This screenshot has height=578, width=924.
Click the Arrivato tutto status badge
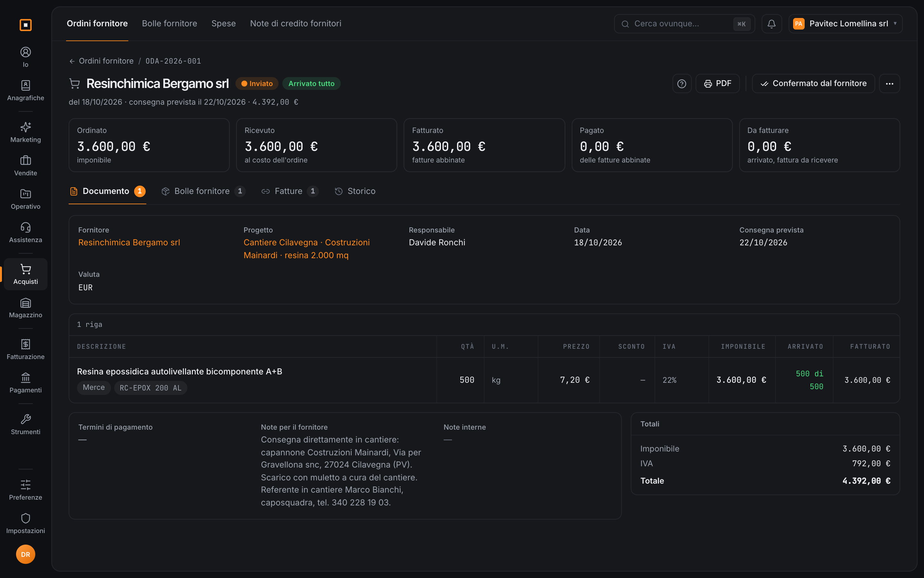pyautogui.click(x=311, y=83)
